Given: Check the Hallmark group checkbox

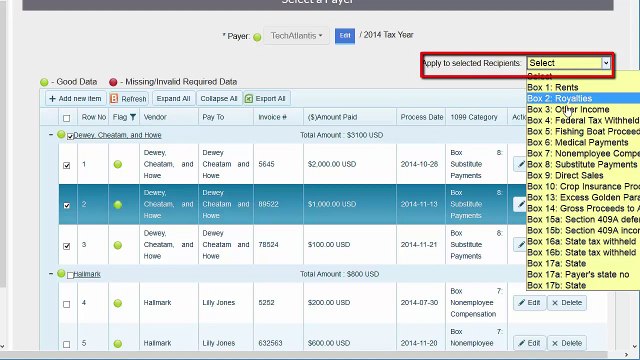Looking at the screenshot, I should pyautogui.click(x=70, y=275).
